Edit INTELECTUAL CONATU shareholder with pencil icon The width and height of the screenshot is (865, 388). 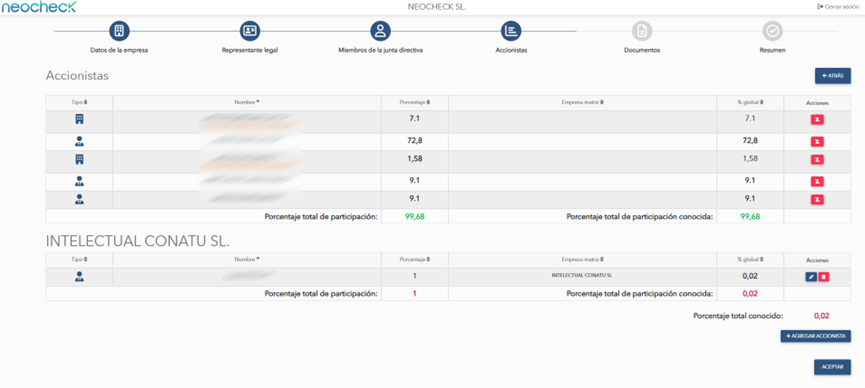tap(810, 277)
